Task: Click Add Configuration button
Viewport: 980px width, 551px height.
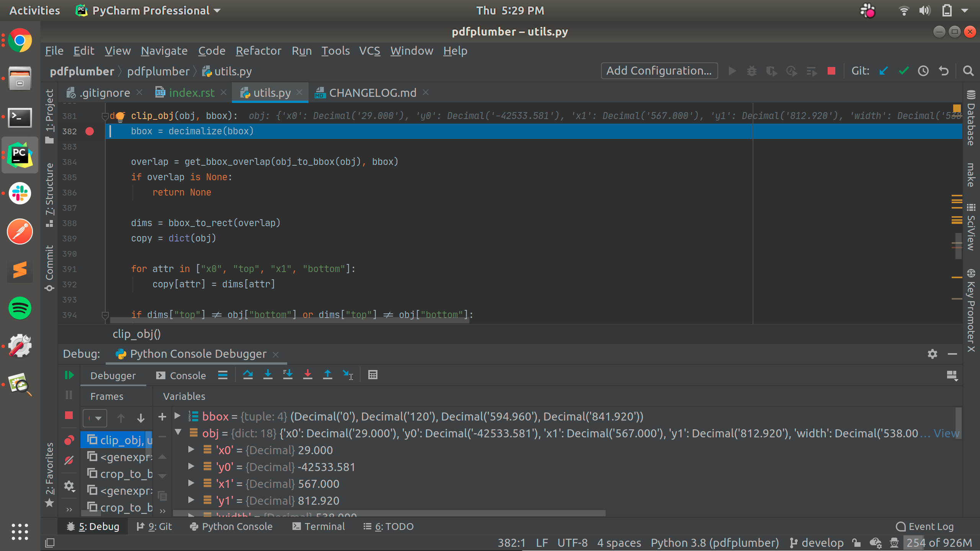Action: click(x=659, y=71)
